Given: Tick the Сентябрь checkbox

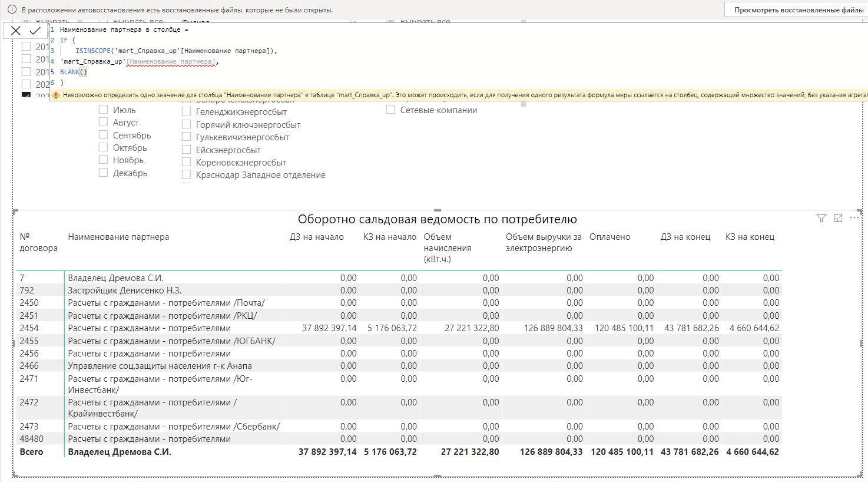Looking at the screenshot, I should [x=103, y=135].
